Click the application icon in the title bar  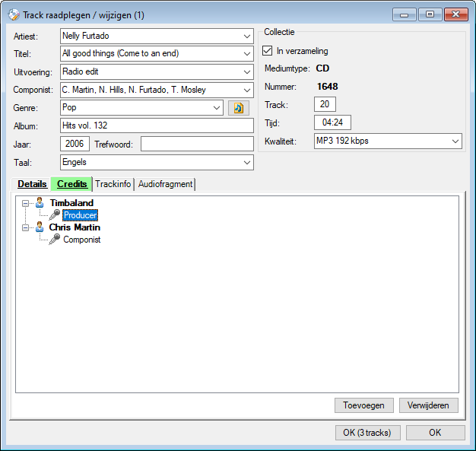14,14
